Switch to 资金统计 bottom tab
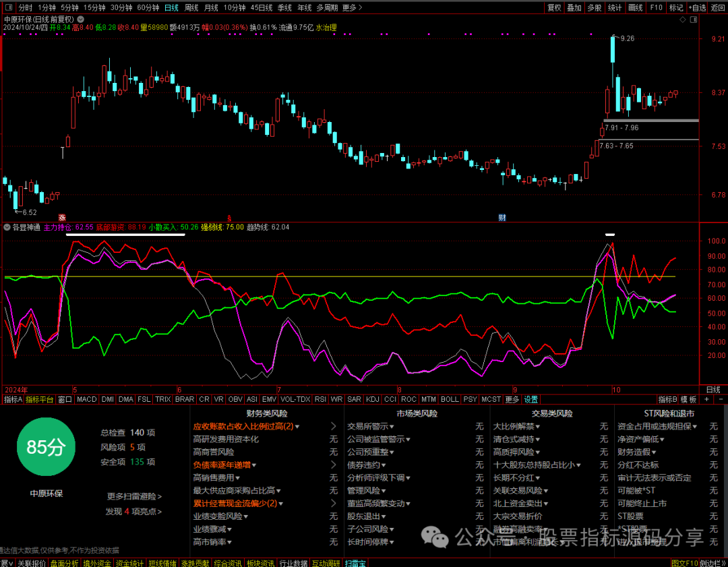The width and height of the screenshot is (728, 567). point(129,563)
